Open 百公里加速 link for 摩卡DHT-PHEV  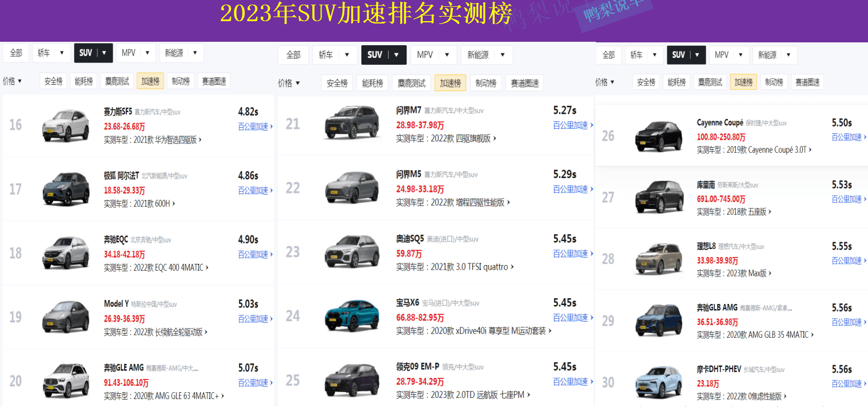click(x=849, y=384)
